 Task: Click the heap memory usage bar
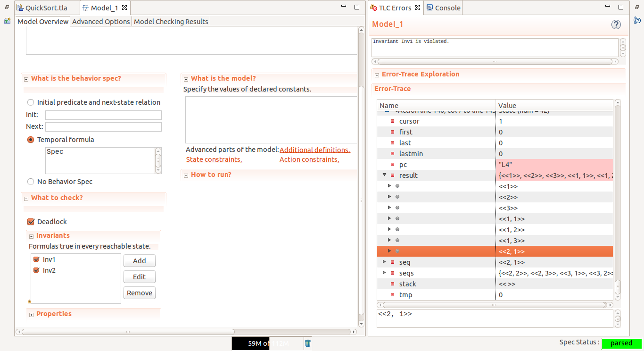point(267,343)
